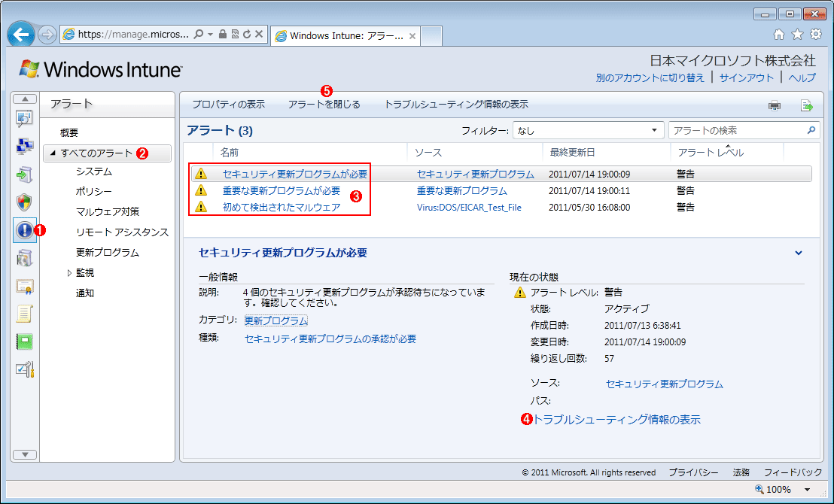Click the warning icon of the security updates alert row

200,174
